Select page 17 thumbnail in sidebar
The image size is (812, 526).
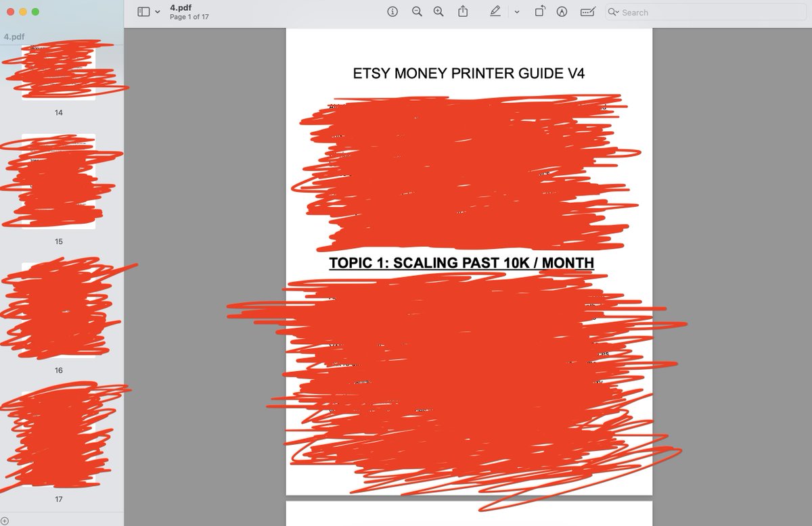tap(59, 439)
